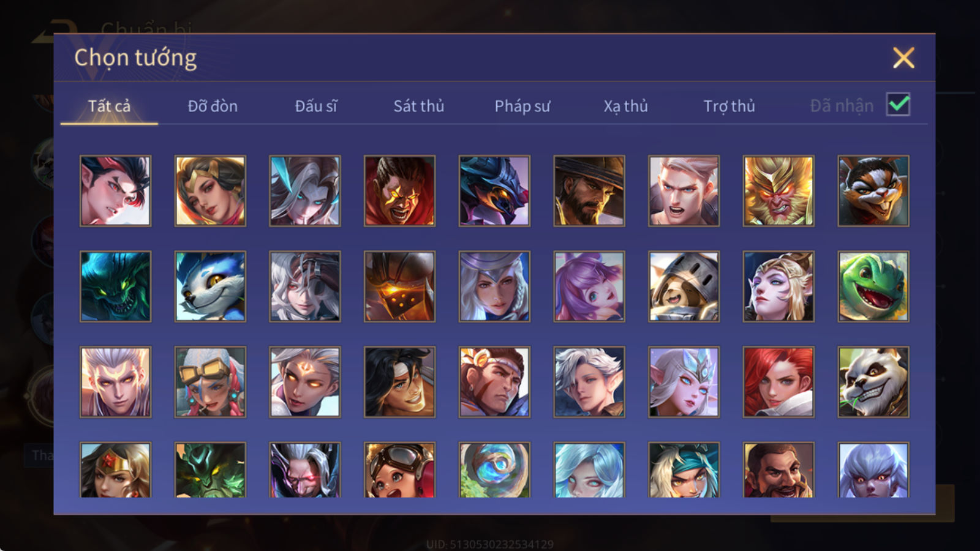This screenshot has width=980, height=551.
Task: Show the Pháp sư hero category
Action: pos(522,106)
